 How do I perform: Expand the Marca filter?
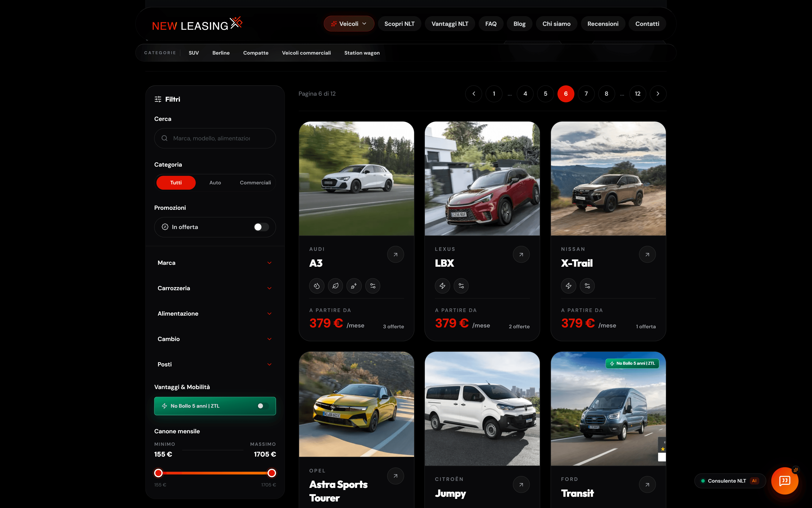[x=215, y=263]
